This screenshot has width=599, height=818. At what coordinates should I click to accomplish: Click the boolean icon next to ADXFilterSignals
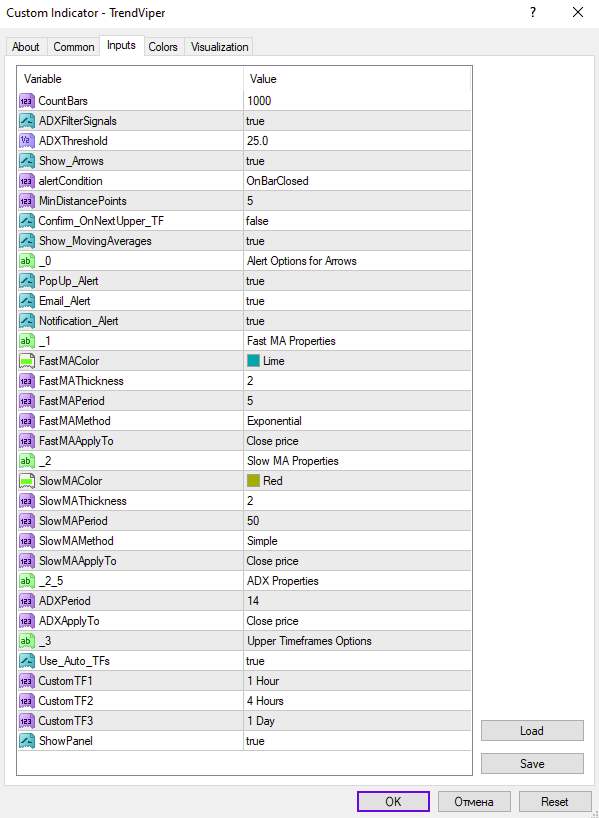pos(27,121)
